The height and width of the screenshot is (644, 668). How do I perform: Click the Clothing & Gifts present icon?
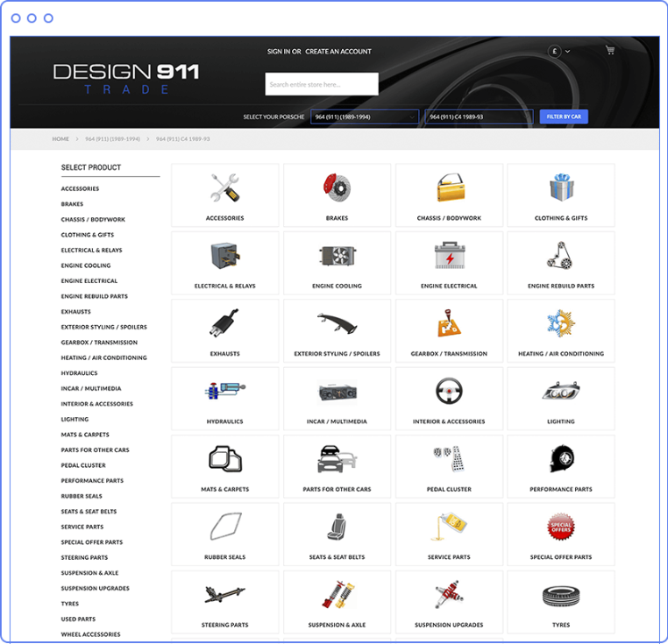click(x=560, y=187)
